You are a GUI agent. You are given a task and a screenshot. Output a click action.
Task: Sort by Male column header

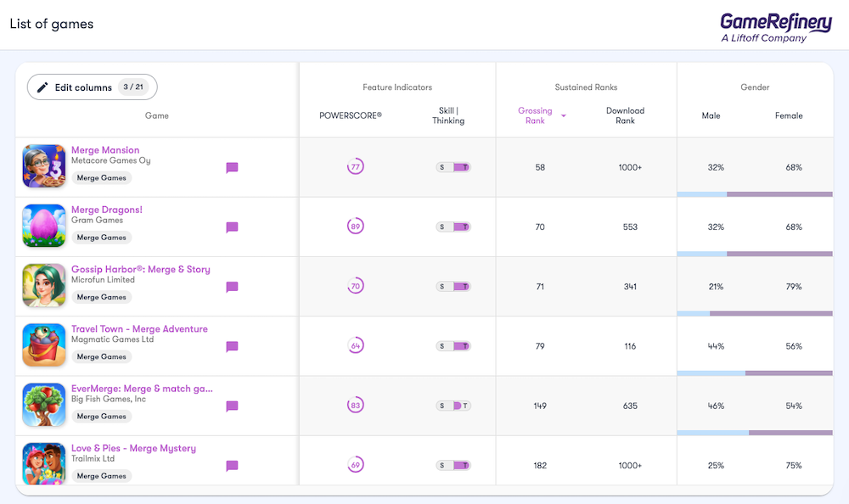tap(711, 115)
